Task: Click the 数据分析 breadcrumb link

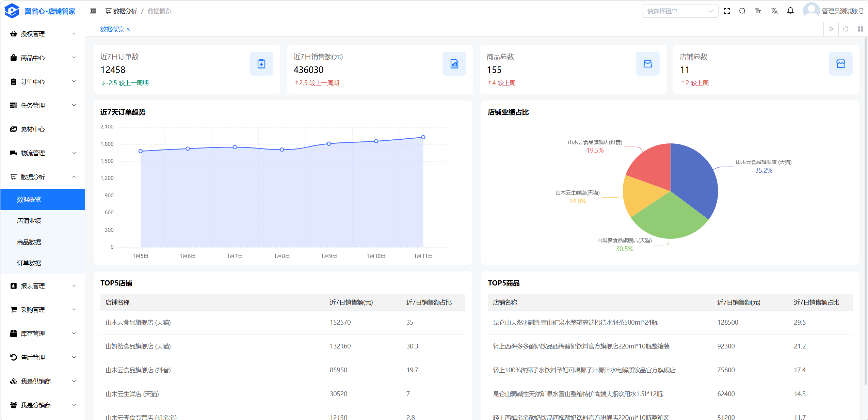Action: 122,11
